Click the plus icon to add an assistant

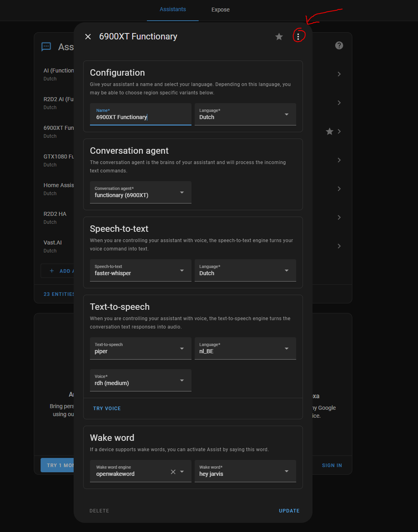tap(51, 271)
